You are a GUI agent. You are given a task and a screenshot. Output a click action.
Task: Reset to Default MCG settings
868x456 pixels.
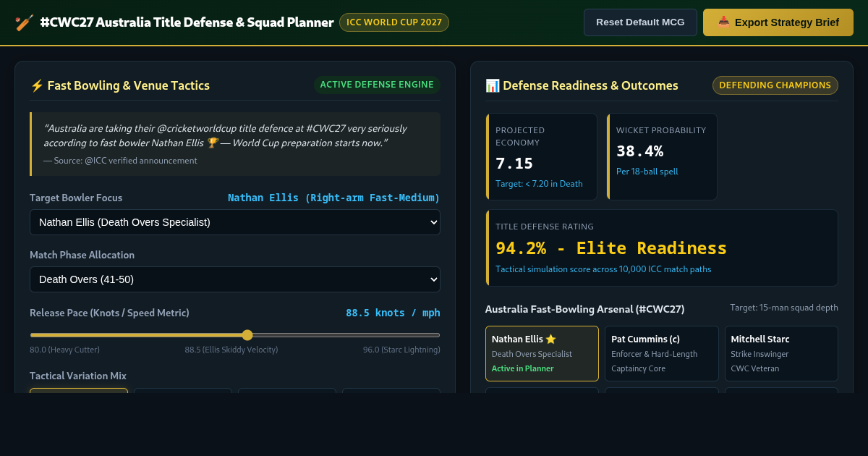pos(640,22)
